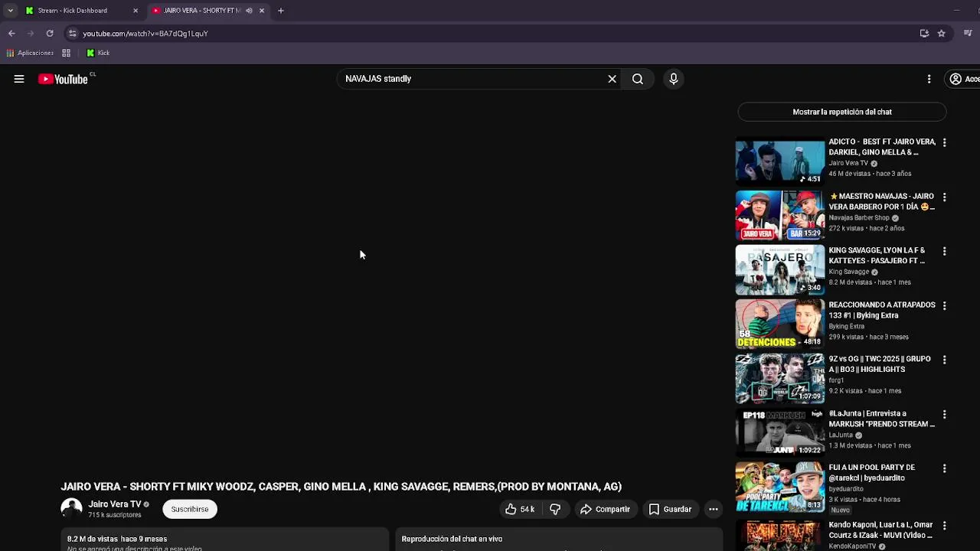This screenshot has width=980, height=551.
Task: Open Reproducción del chat en vivo panel
Action: point(559,540)
